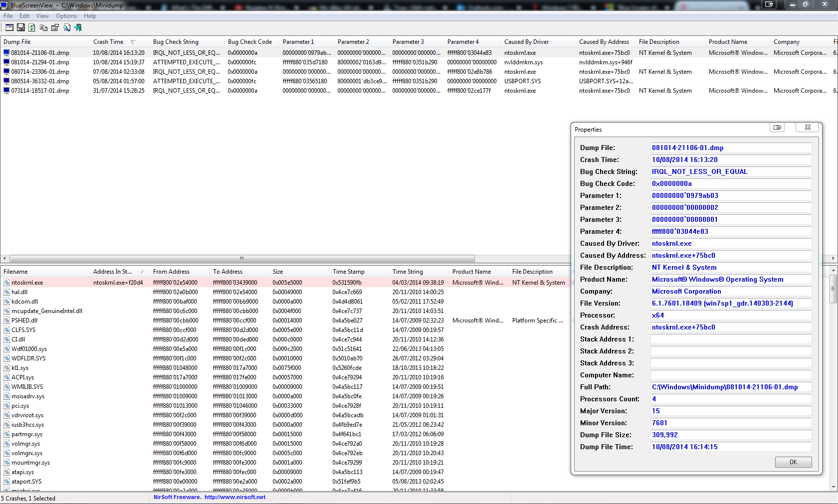Open the View menu
Screen dimensions: 838x504
42,15
